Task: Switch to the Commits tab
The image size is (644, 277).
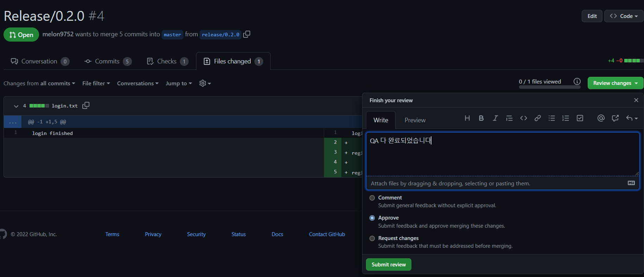Action: [108, 61]
